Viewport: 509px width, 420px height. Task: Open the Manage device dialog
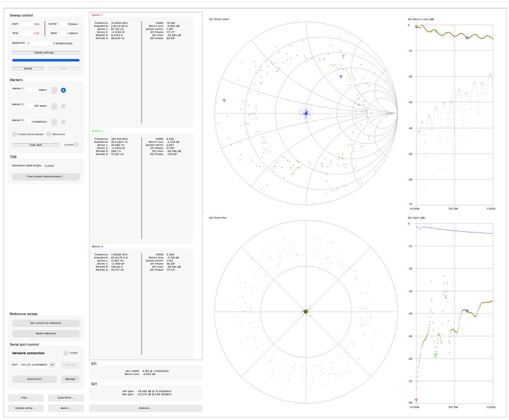point(70,379)
